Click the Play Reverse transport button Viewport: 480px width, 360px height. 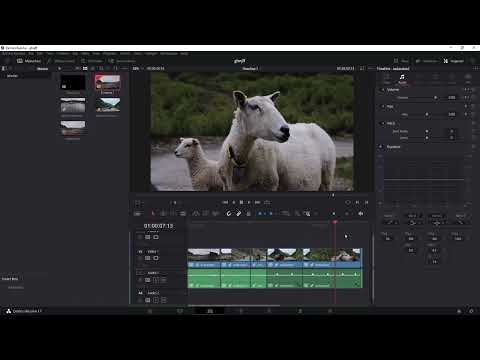click(x=234, y=202)
